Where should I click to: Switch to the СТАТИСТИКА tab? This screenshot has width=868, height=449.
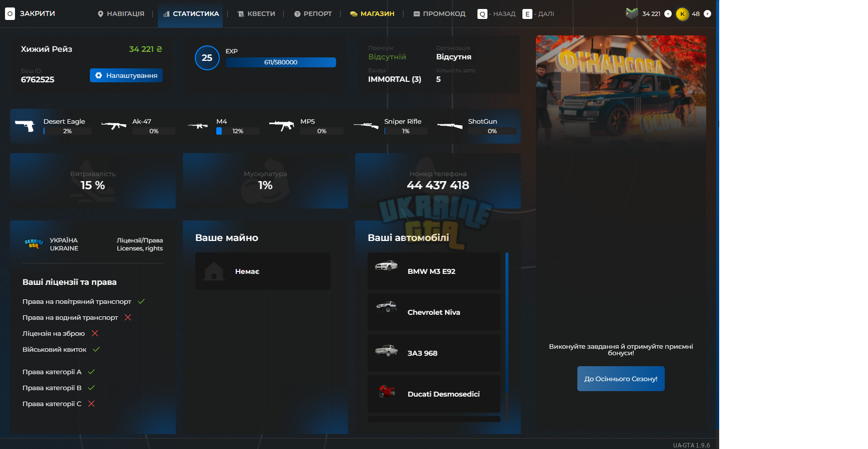(191, 14)
